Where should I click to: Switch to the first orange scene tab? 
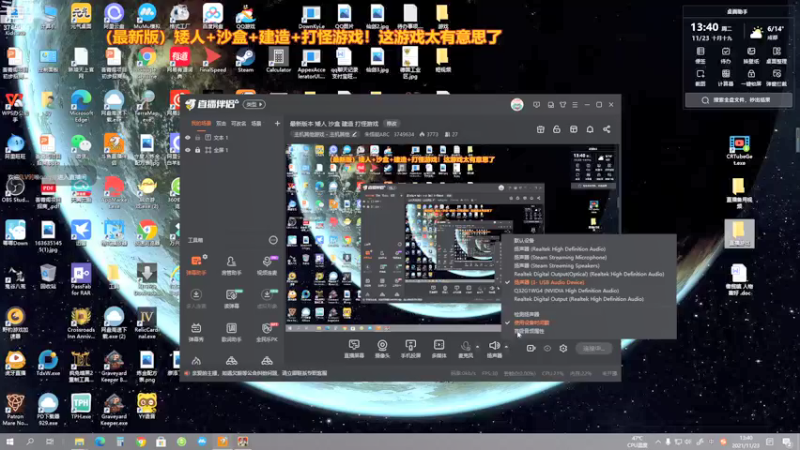pos(201,123)
